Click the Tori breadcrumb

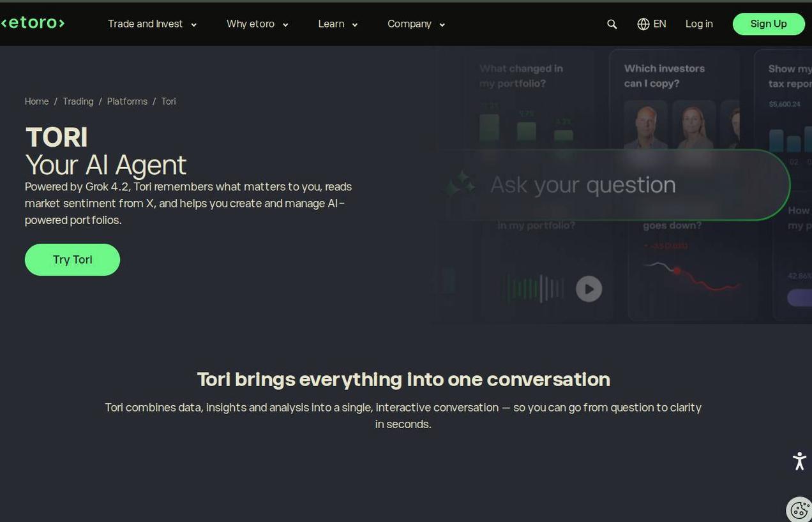169,101
